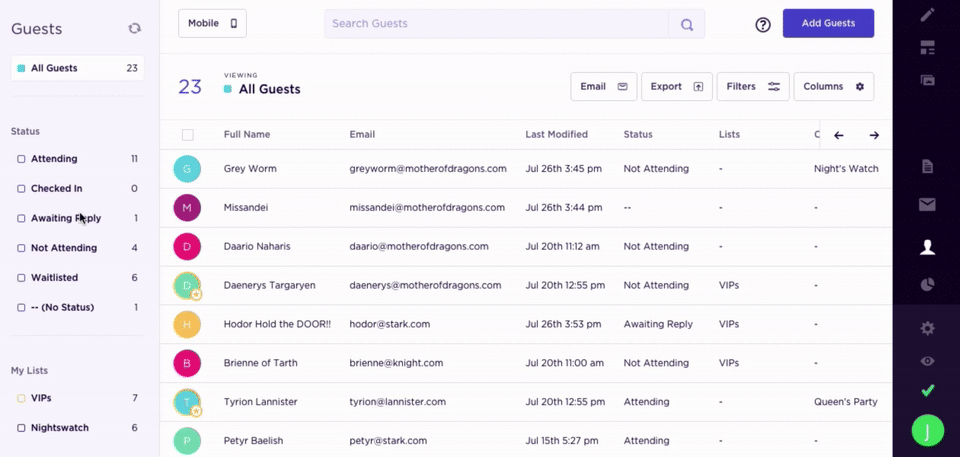This screenshot has width=960, height=457.
Task: Open the settings gear in right sidebar
Action: click(927, 328)
